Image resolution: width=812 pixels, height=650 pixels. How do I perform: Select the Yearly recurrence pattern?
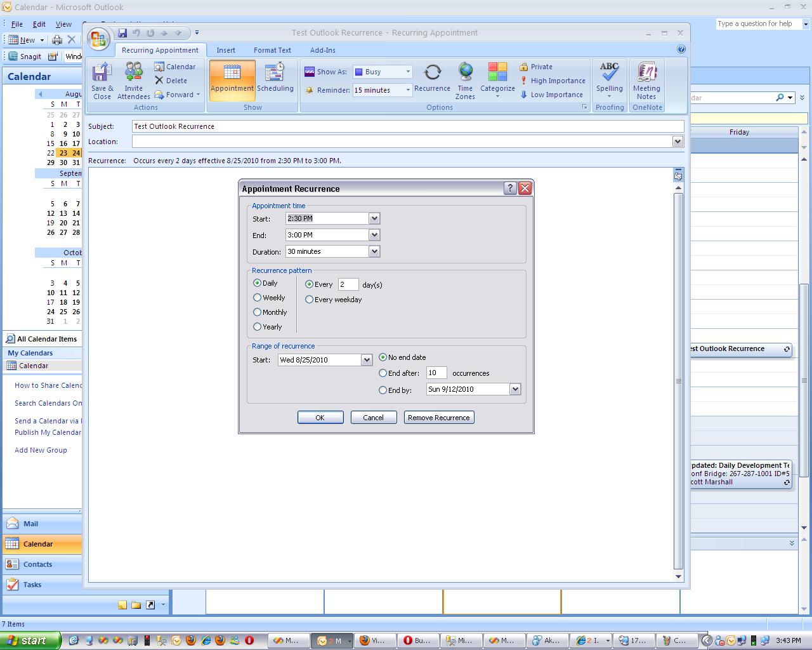(268, 327)
